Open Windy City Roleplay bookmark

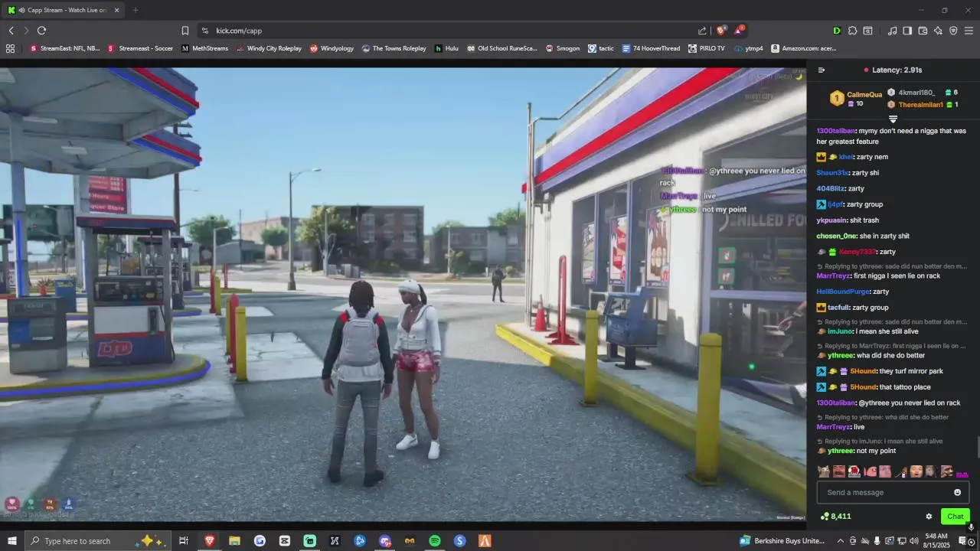[269, 48]
